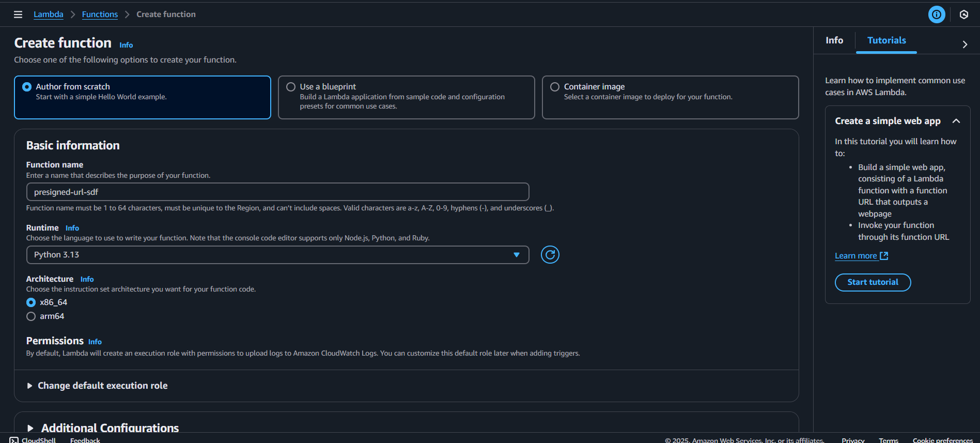Collapse Create a simple web app tutorial
The width and height of the screenshot is (980, 443).
(956, 121)
